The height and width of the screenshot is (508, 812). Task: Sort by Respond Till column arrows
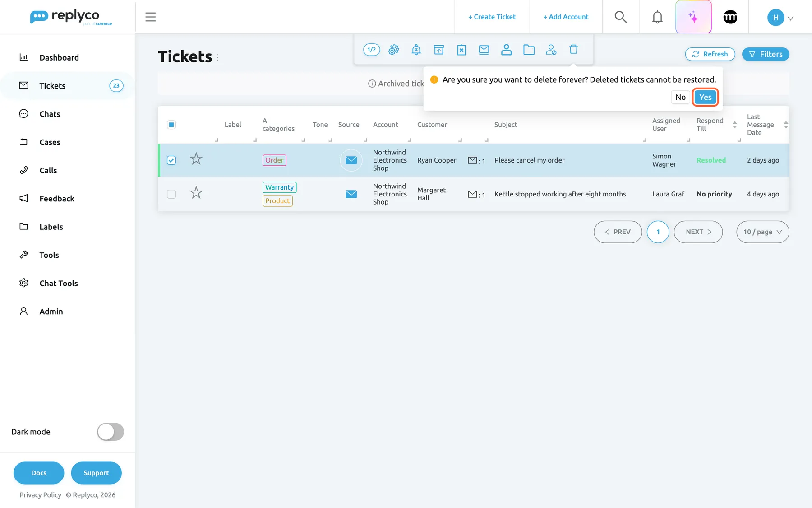pyautogui.click(x=734, y=125)
